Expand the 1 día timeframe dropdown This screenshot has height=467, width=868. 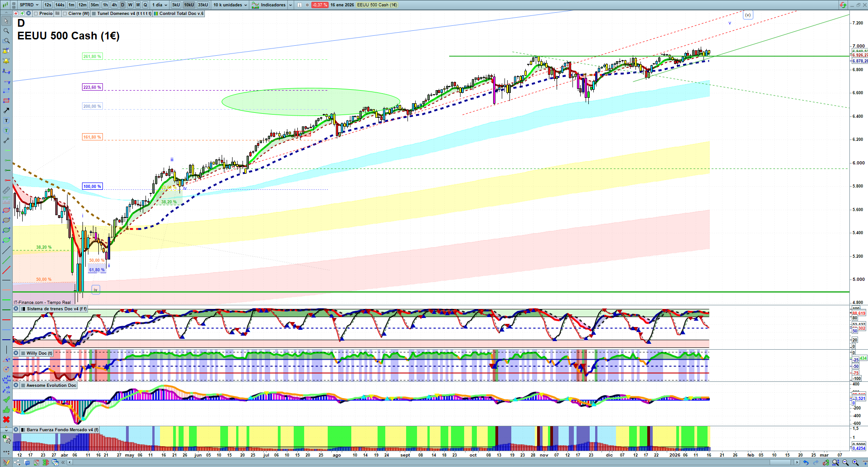tap(160, 5)
